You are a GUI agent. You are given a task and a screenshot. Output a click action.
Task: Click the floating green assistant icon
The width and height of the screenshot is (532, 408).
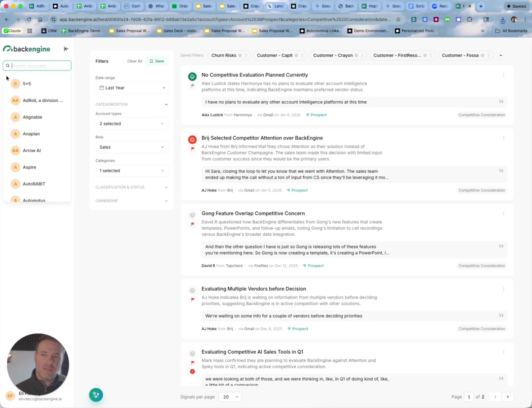(96, 395)
